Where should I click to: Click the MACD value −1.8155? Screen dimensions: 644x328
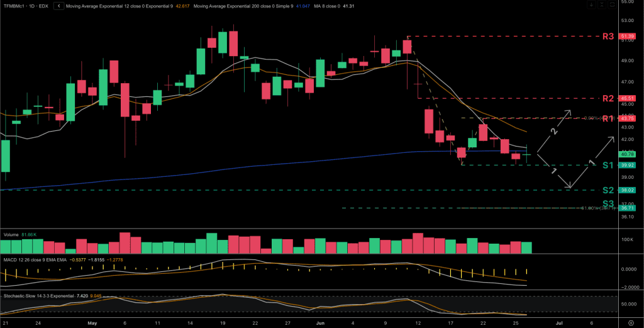(x=97, y=260)
